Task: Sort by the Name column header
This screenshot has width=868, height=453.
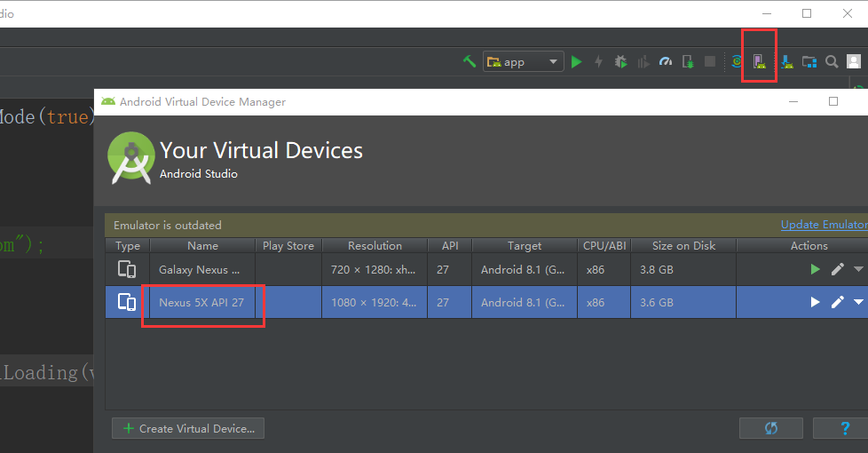Action: pyautogui.click(x=202, y=246)
